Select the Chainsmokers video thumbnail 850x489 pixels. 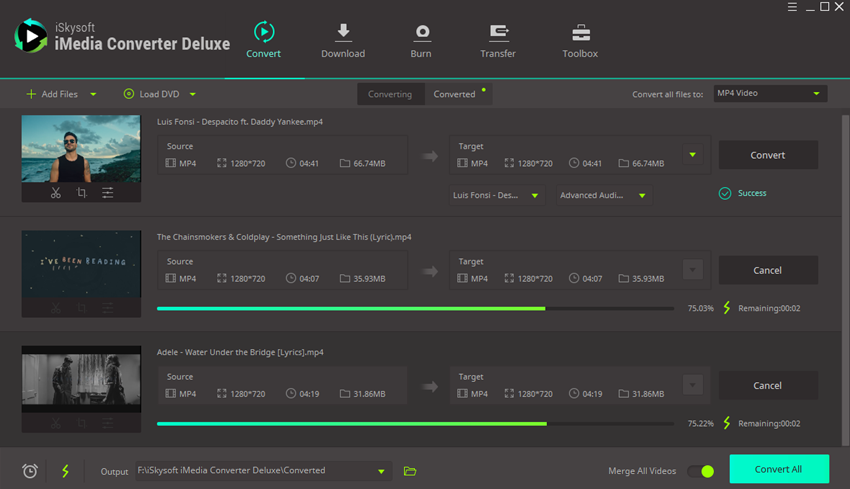coord(81,264)
